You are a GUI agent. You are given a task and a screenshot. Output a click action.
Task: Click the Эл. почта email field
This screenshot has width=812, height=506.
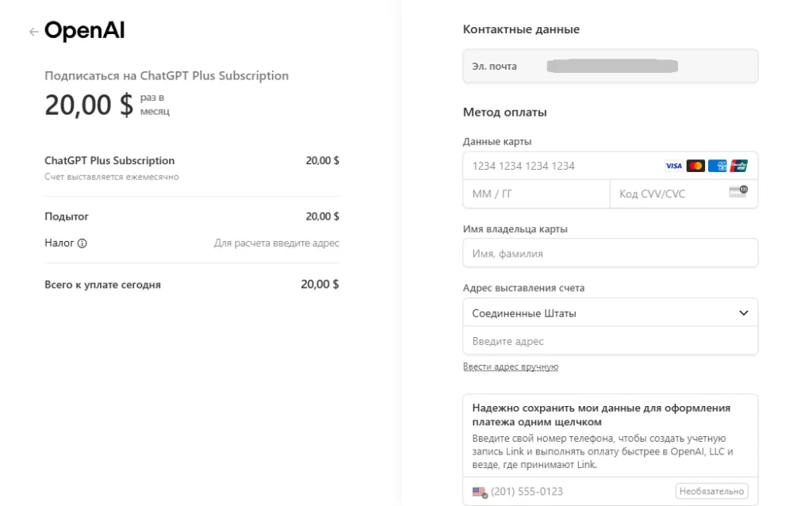(610, 66)
